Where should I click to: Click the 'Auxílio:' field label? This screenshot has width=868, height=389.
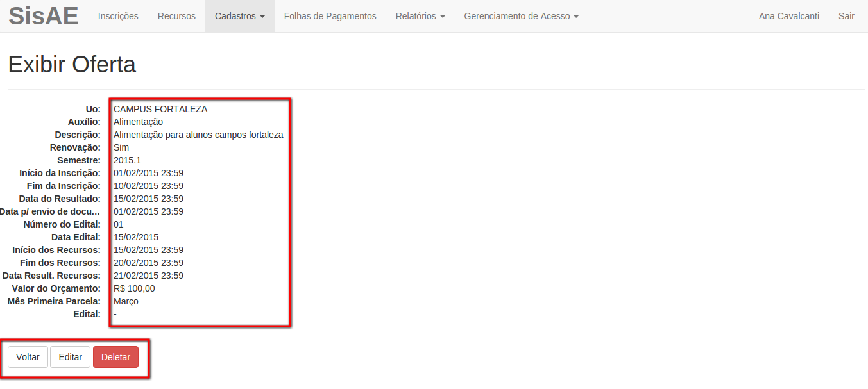tap(84, 122)
